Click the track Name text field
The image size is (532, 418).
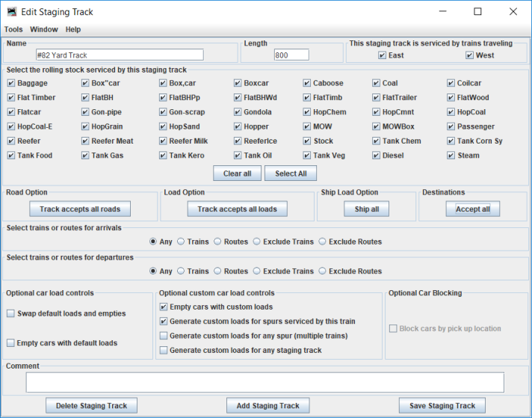[x=120, y=55]
